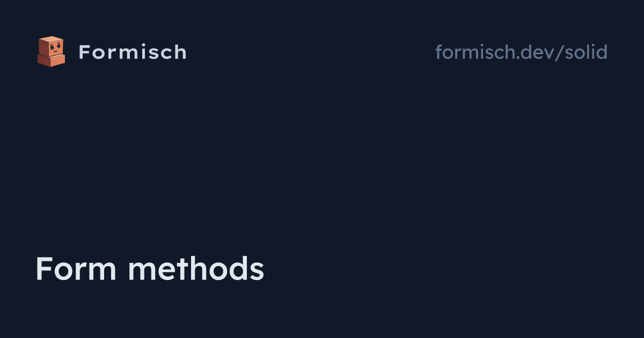Click the word "methods" in the title
The image size is (644, 338).
pos(196,269)
